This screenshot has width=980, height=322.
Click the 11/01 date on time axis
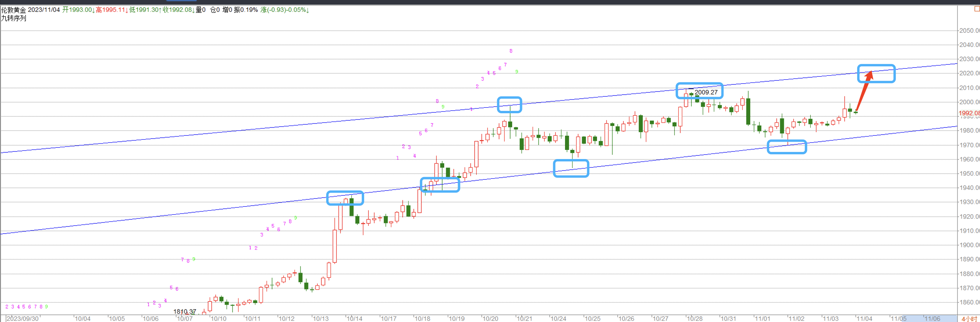pyautogui.click(x=762, y=318)
